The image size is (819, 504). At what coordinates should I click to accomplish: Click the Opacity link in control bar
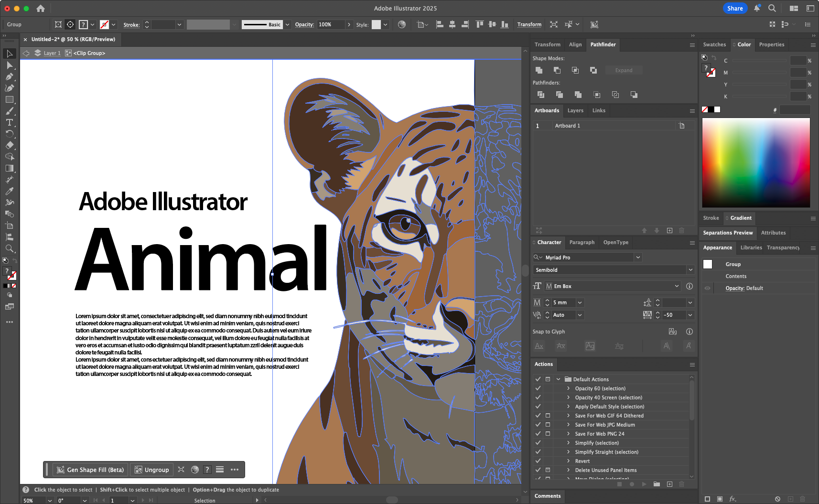click(x=304, y=24)
